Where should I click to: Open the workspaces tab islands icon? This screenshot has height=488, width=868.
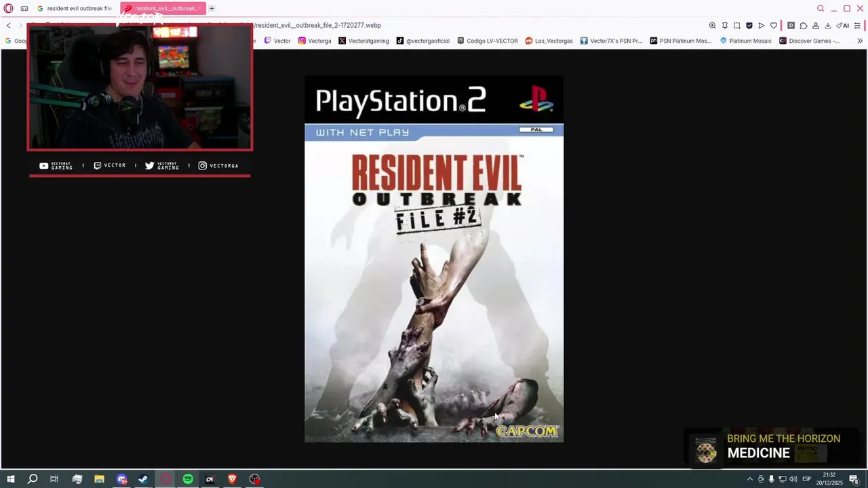(x=24, y=8)
